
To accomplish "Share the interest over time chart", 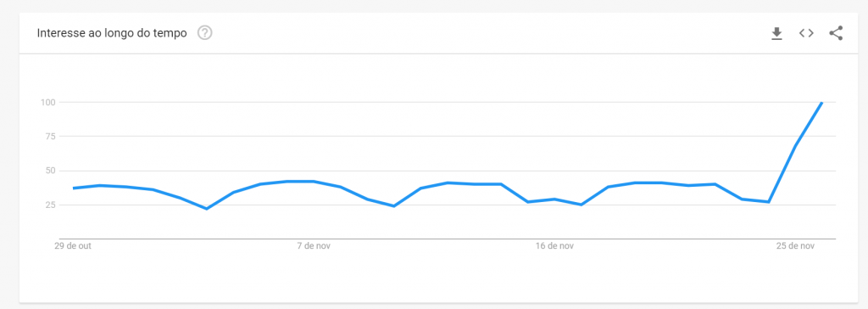I will pyautogui.click(x=835, y=33).
